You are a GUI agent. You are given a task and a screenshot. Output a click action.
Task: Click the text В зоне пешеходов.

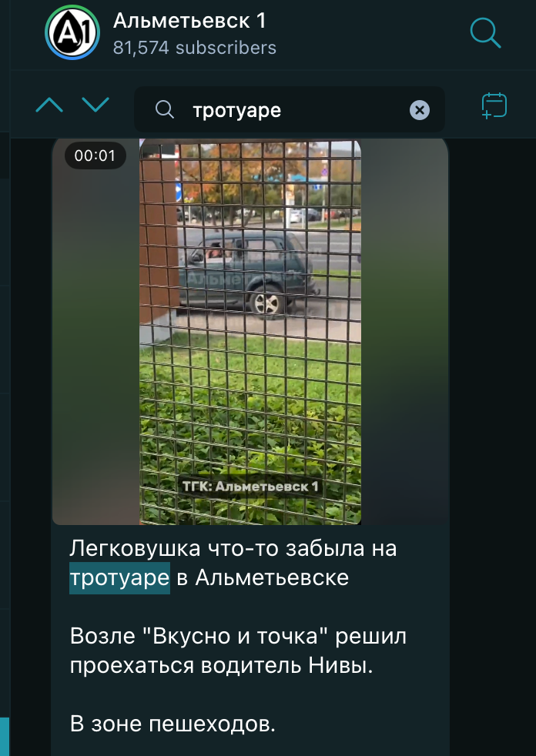(173, 724)
